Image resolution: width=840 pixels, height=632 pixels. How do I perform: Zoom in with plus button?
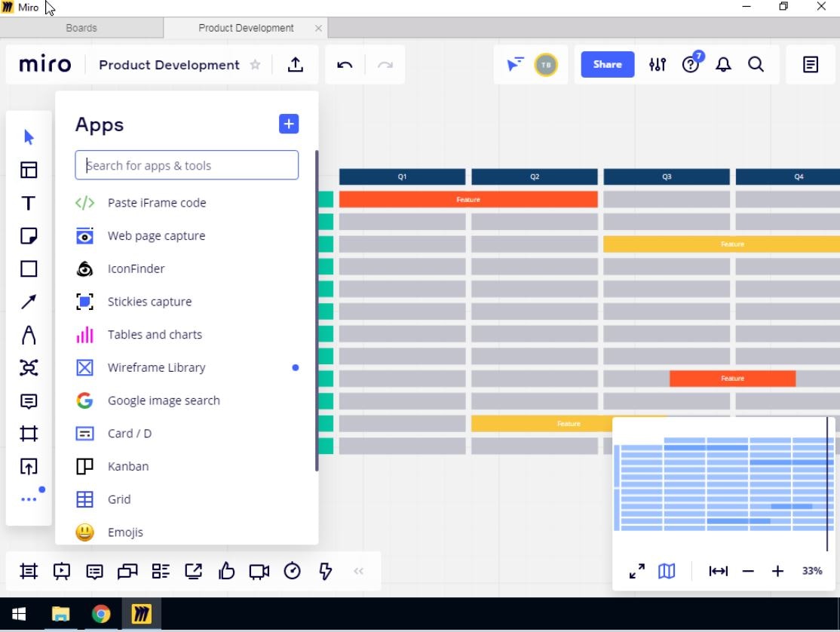point(778,572)
